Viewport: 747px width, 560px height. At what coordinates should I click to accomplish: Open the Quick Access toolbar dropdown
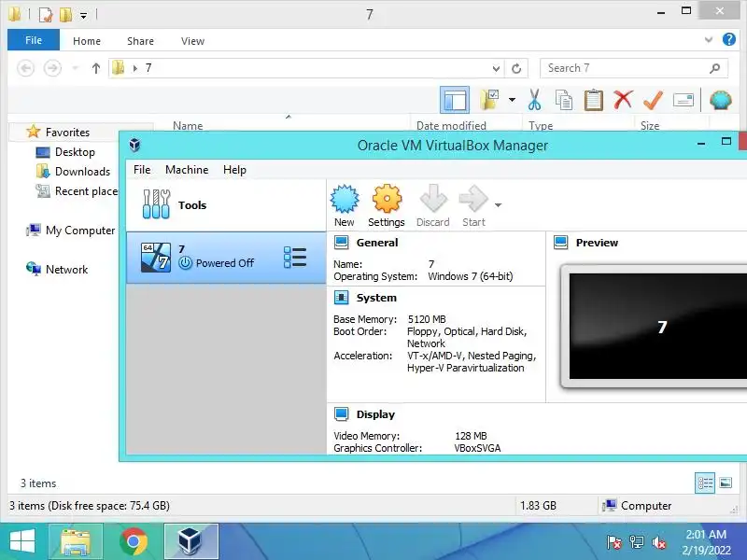click(x=83, y=16)
